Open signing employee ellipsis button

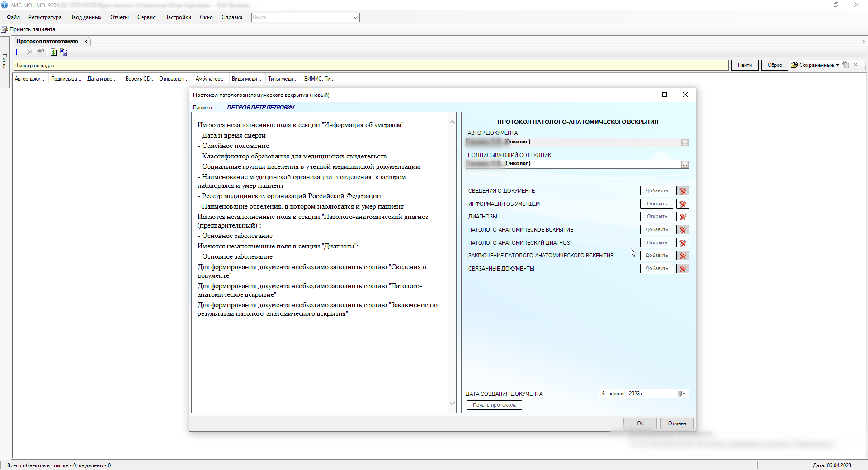(685, 164)
